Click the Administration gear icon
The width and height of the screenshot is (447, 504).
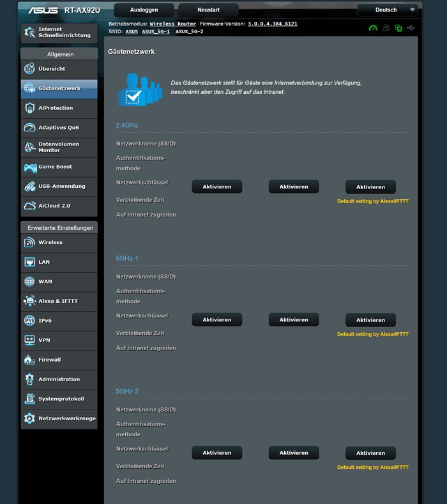(x=29, y=379)
